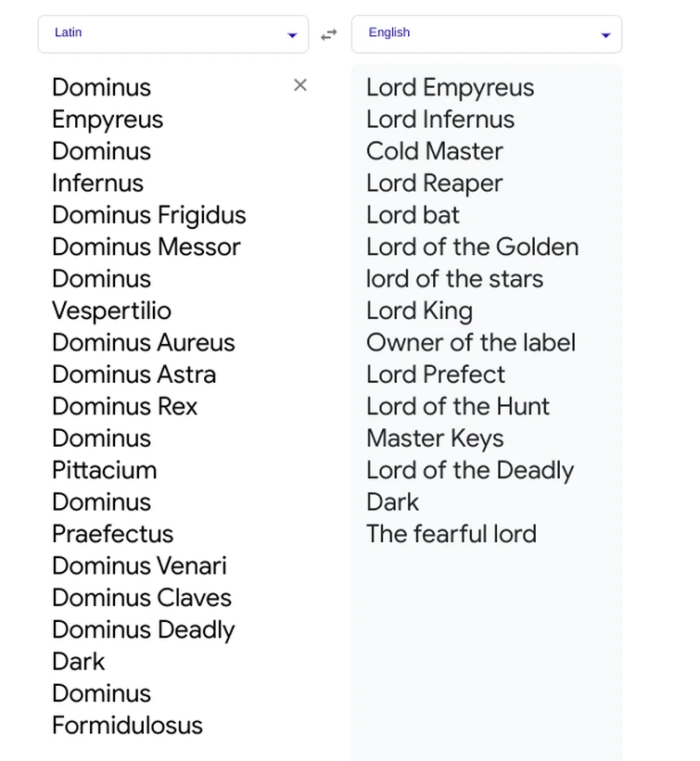Open the Latin source language dropdown
700x761 pixels.
[x=172, y=33]
